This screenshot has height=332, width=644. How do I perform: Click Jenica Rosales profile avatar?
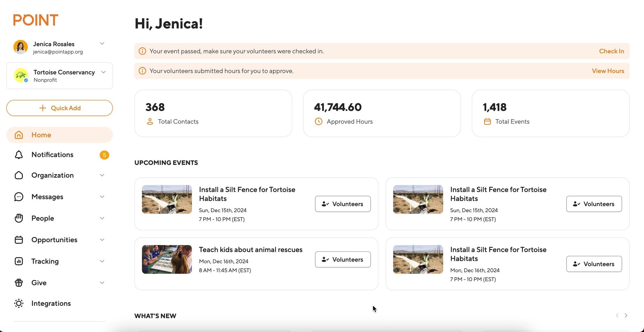point(20,47)
